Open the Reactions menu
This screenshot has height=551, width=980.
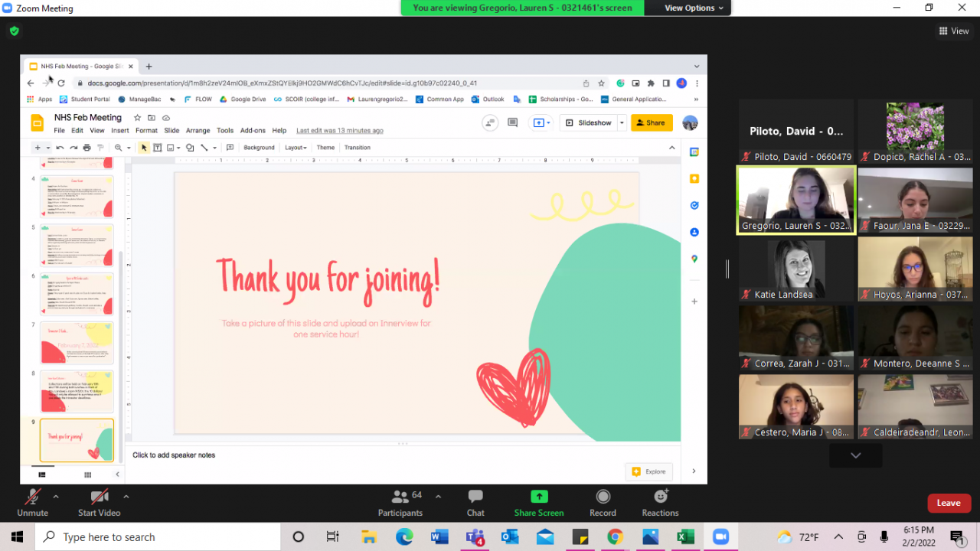(x=660, y=503)
